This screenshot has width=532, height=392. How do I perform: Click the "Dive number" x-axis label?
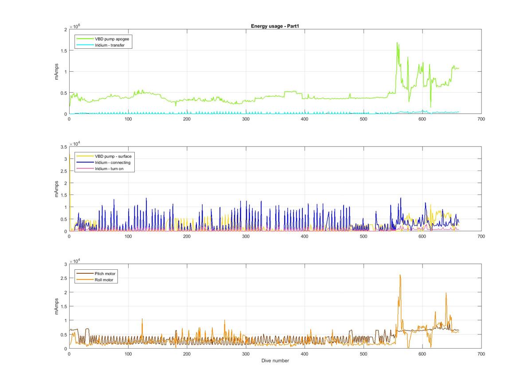[x=275, y=361]
